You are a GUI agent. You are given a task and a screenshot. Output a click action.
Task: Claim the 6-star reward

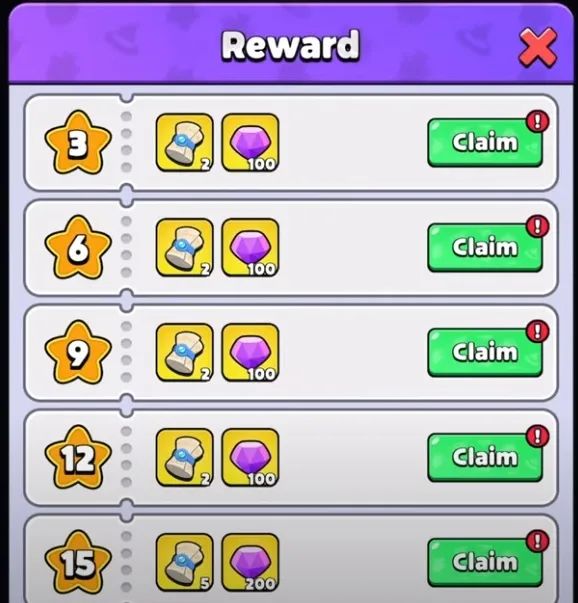(485, 248)
